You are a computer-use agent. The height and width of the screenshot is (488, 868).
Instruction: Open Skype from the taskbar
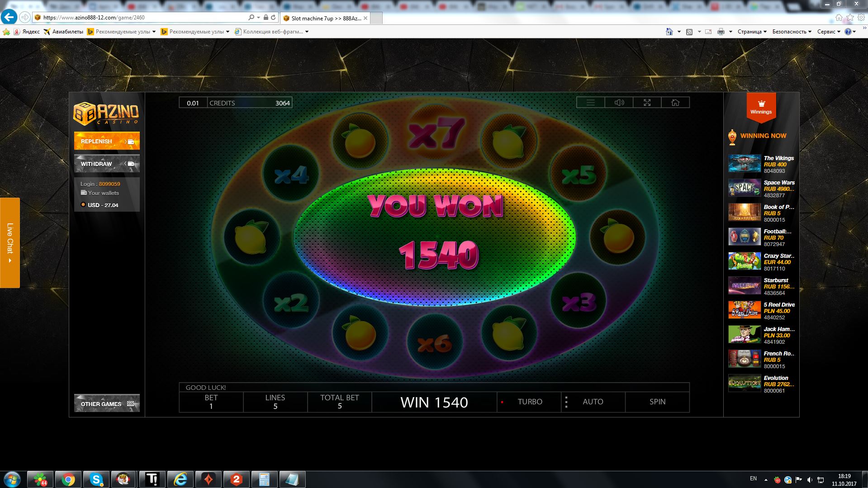(96, 479)
